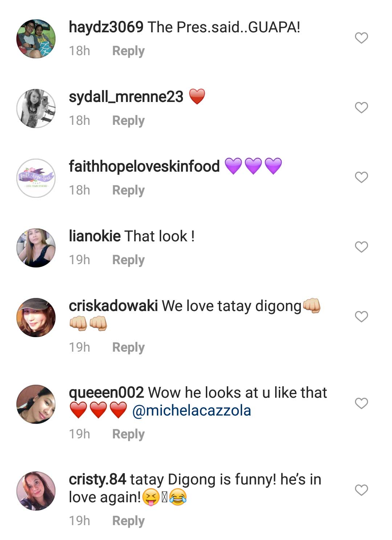
Task: Reply to sydall_mrenne23's comment
Action: click(x=128, y=120)
